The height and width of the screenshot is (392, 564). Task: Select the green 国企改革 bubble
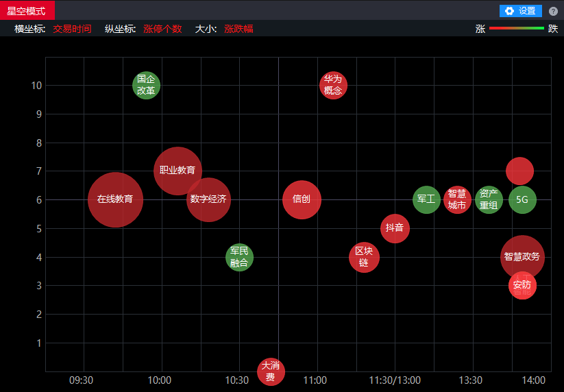pyautogui.click(x=146, y=85)
